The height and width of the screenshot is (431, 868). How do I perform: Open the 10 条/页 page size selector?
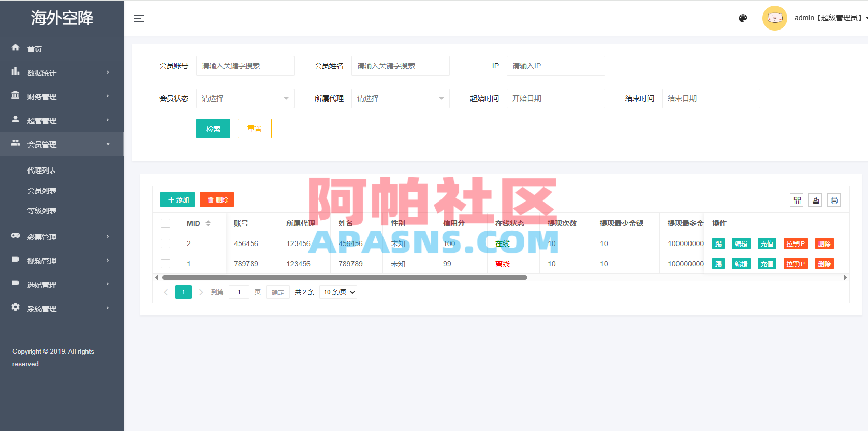pos(338,292)
